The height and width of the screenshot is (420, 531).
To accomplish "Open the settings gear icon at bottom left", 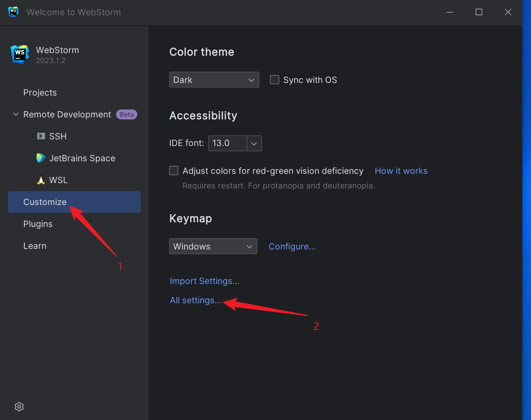I will [x=19, y=407].
